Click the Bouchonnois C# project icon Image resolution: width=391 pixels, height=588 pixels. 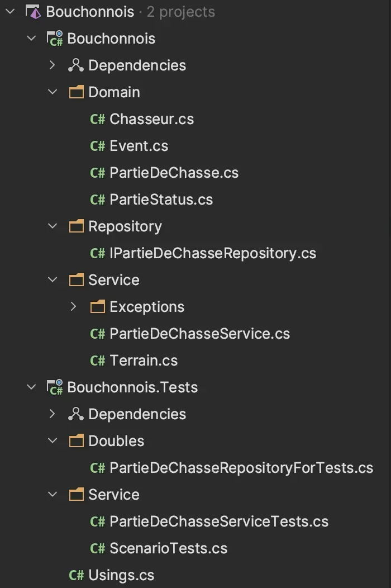[54, 39]
